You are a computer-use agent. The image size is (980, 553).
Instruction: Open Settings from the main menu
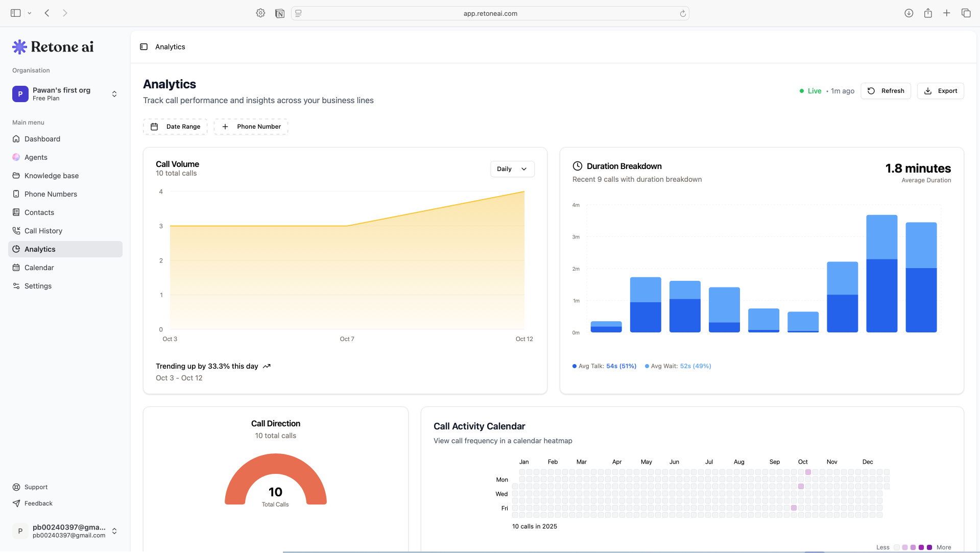coord(38,285)
